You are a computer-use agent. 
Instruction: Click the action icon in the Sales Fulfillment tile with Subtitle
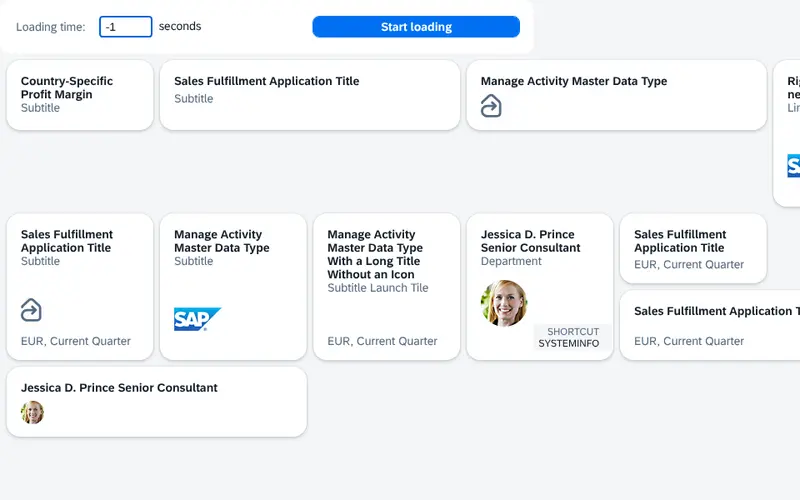point(31,310)
